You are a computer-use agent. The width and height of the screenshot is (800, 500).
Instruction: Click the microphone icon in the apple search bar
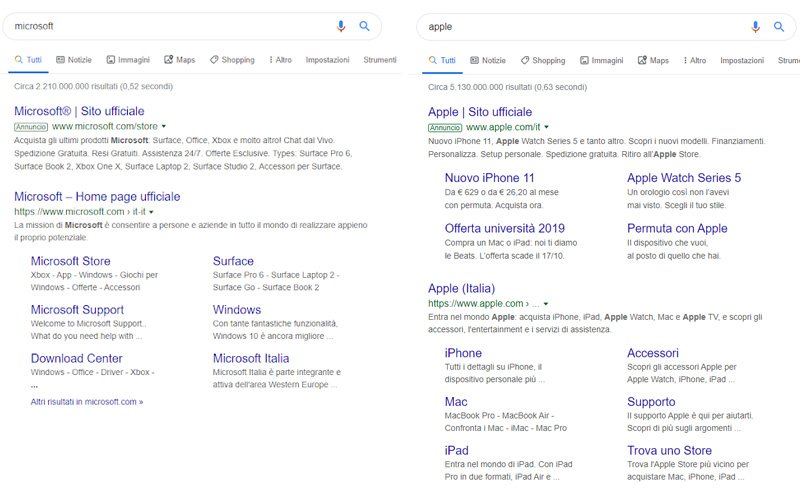click(755, 27)
